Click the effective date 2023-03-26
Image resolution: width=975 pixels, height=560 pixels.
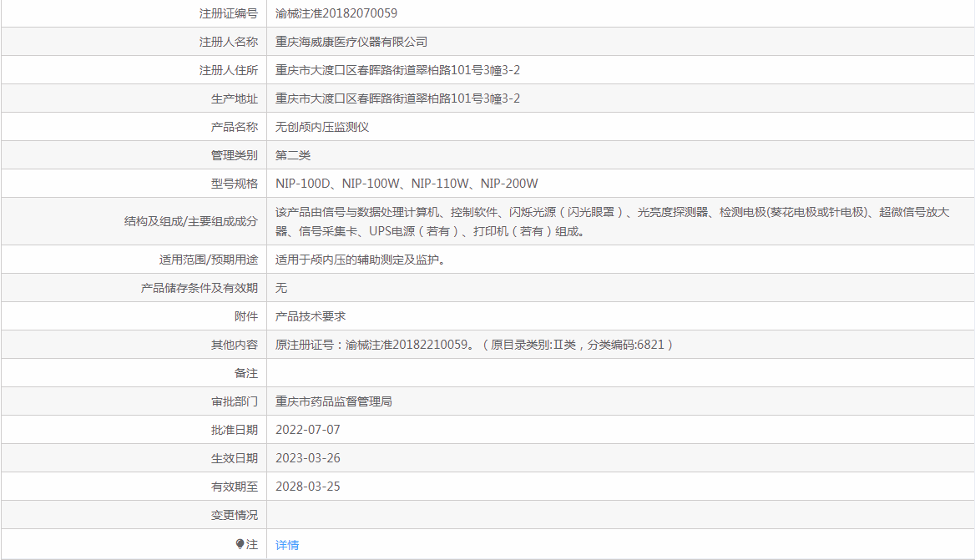pyautogui.click(x=308, y=458)
